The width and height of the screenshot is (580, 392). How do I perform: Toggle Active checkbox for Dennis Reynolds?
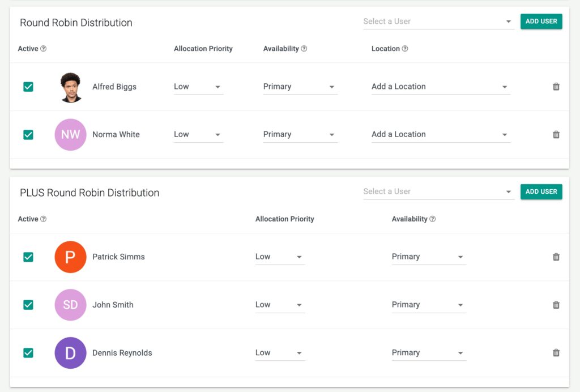click(x=28, y=353)
